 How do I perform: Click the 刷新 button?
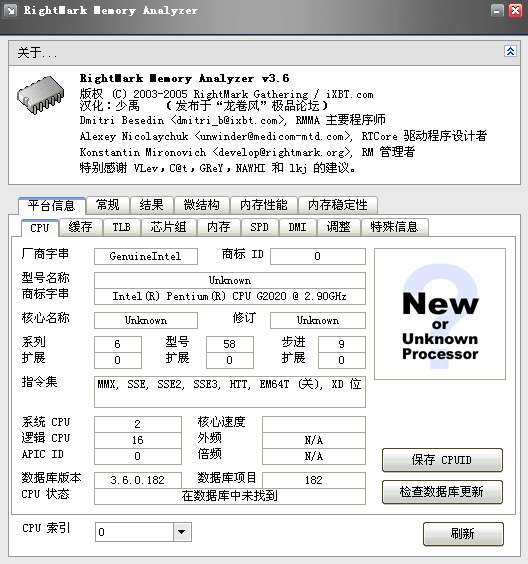(463, 534)
